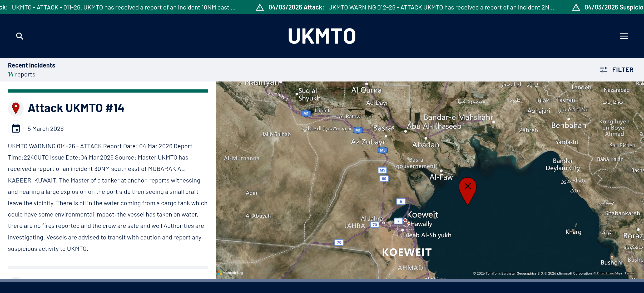Open the Attack UKMTO #14 heading
The height and width of the screenshot is (293, 644).
(76, 108)
